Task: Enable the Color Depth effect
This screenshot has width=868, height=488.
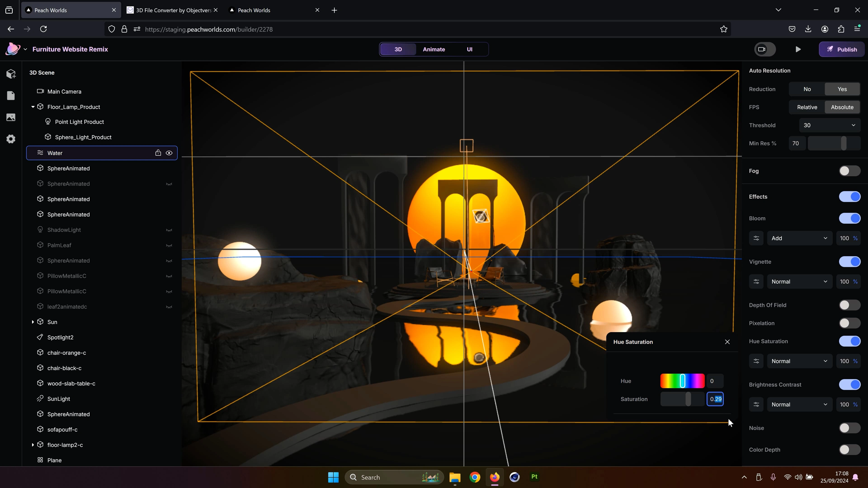Action: (849, 450)
